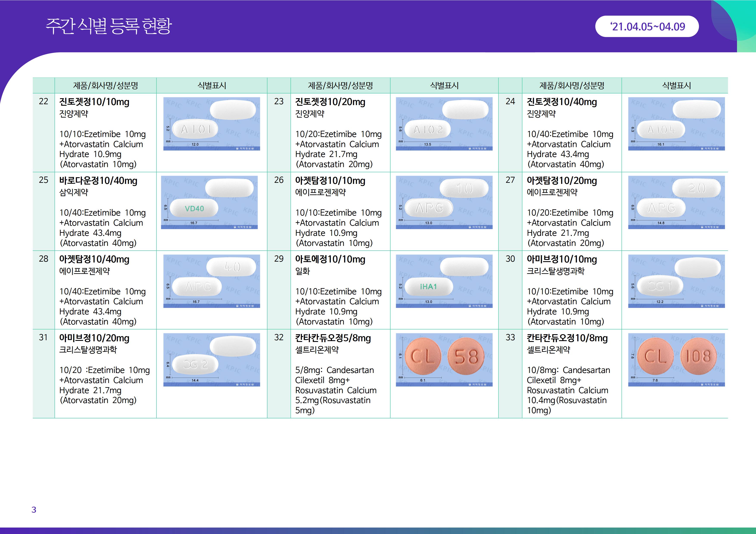Image resolution: width=756 pixels, height=534 pixels.
Task: Click page number 3 at the bottom left
Action: (x=34, y=510)
